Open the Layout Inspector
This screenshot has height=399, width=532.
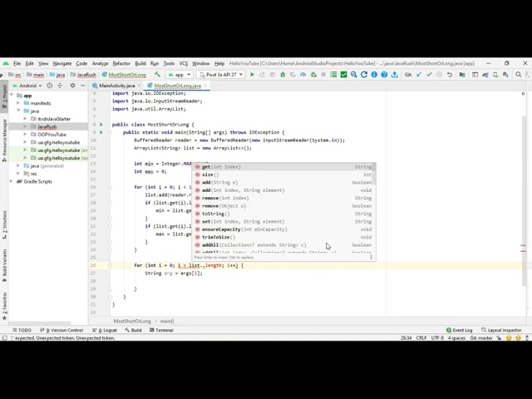pyautogui.click(x=501, y=330)
